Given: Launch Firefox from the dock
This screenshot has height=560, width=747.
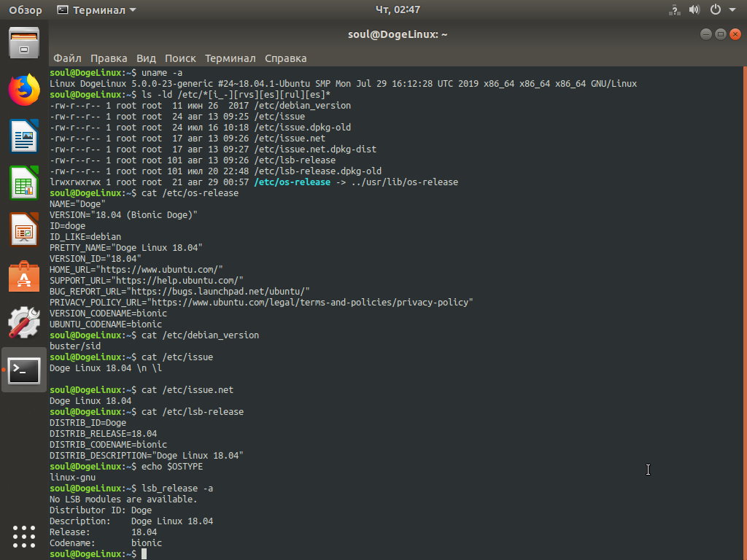Looking at the screenshot, I should pyautogui.click(x=24, y=90).
